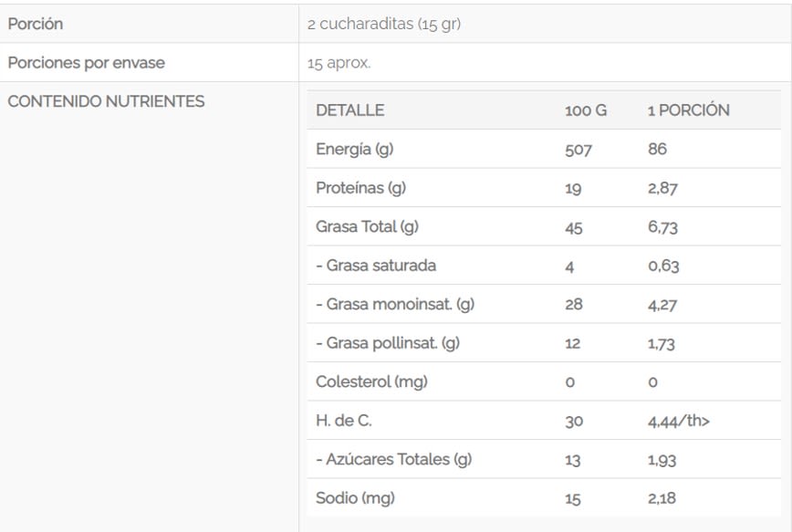Viewport: 792px width, 532px height.
Task: Select the Proteínas (g) row label
Action: pos(360,188)
